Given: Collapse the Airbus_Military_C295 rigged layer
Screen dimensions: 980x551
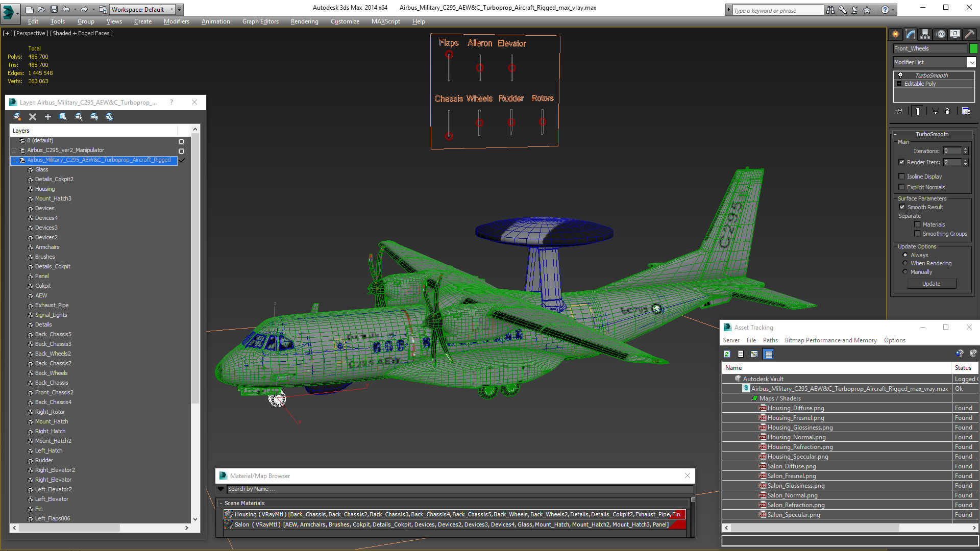Looking at the screenshot, I should [x=14, y=160].
